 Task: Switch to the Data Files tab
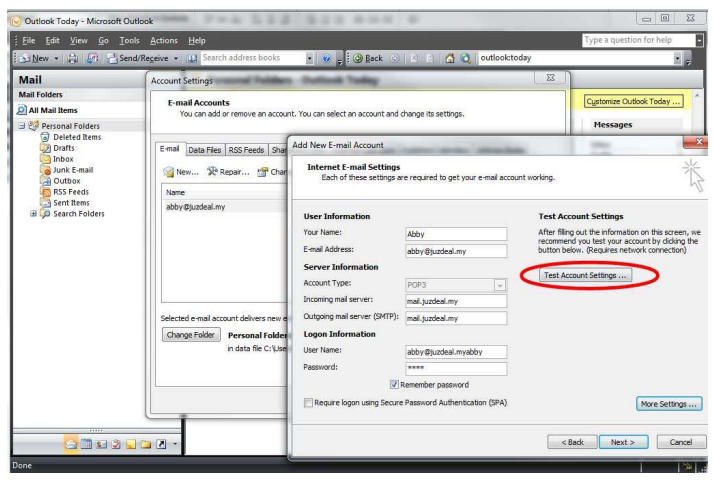point(205,150)
